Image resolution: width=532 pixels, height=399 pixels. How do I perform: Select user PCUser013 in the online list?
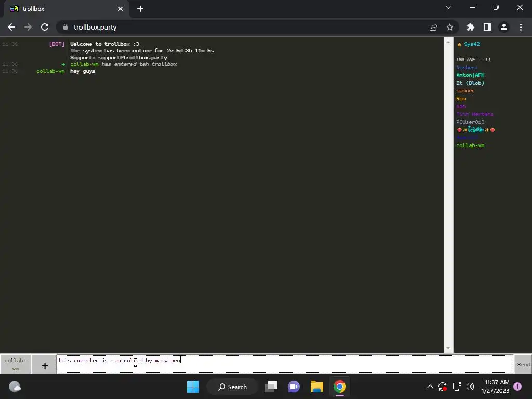[x=470, y=122]
